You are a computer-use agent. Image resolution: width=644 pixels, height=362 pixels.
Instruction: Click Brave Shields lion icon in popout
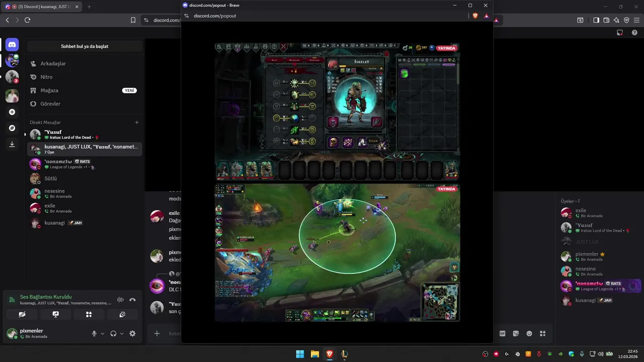pyautogui.click(x=475, y=16)
